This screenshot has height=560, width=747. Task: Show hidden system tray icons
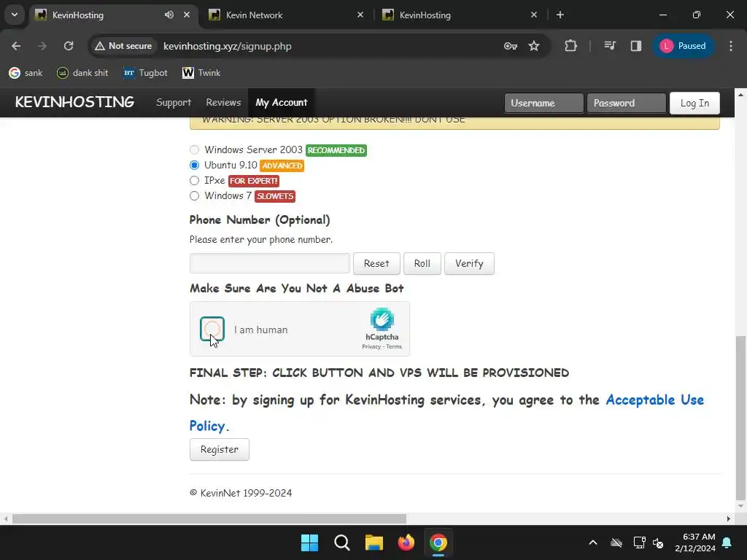tap(593, 542)
